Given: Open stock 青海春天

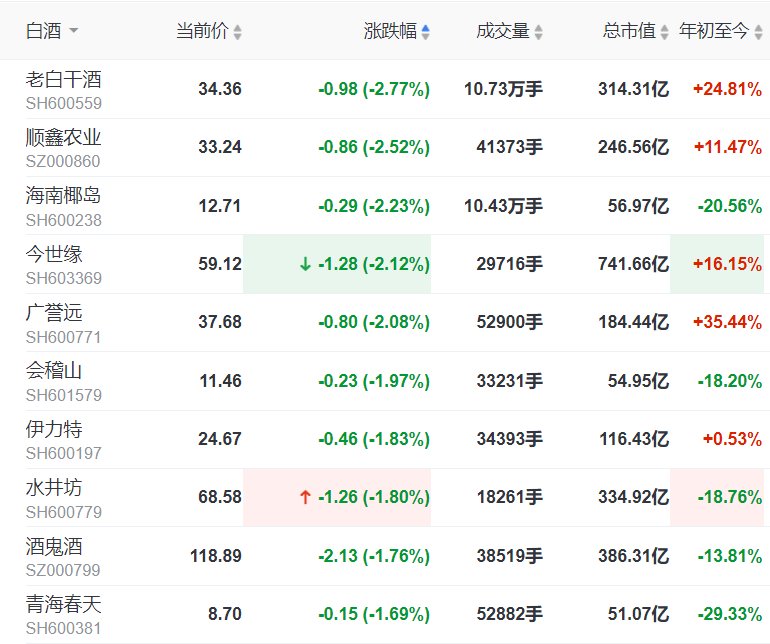Looking at the screenshot, I should pos(64,604).
